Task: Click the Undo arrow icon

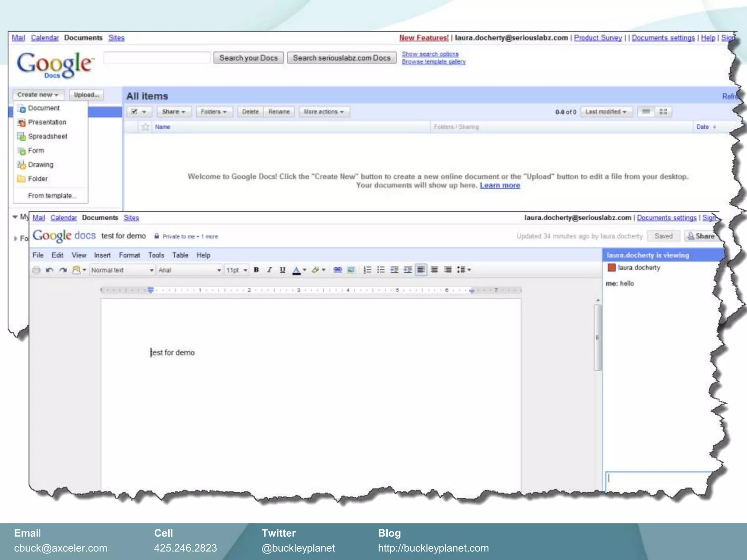Action: (x=50, y=270)
